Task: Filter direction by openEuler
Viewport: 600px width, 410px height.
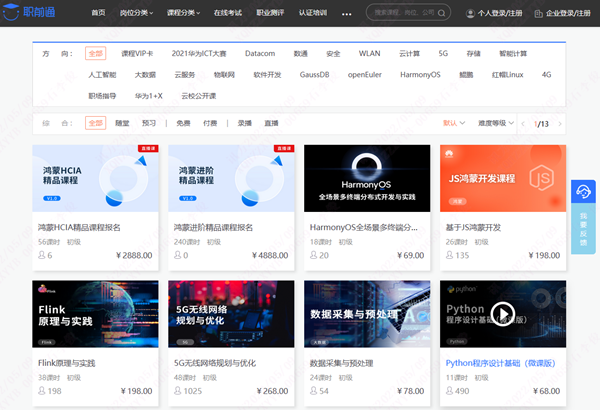Action: click(364, 75)
